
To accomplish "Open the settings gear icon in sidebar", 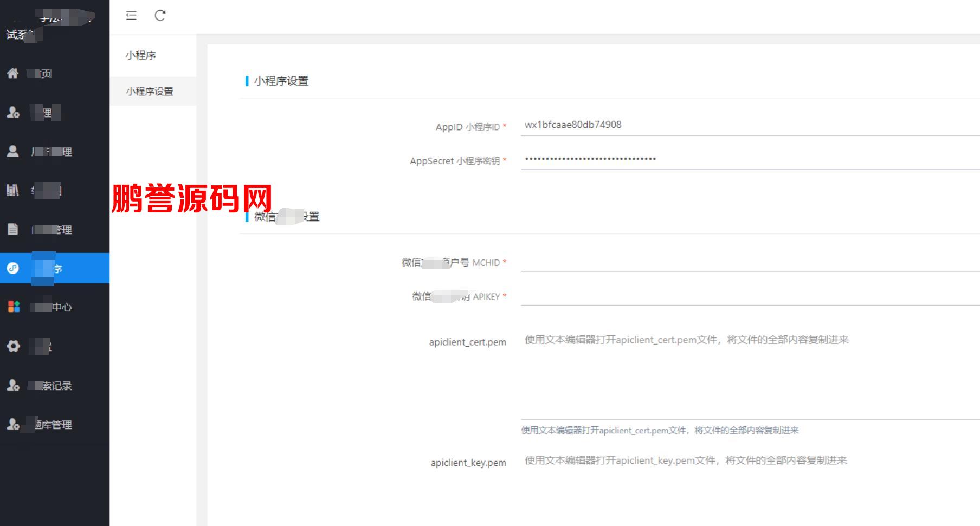I will [x=14, y=346].
